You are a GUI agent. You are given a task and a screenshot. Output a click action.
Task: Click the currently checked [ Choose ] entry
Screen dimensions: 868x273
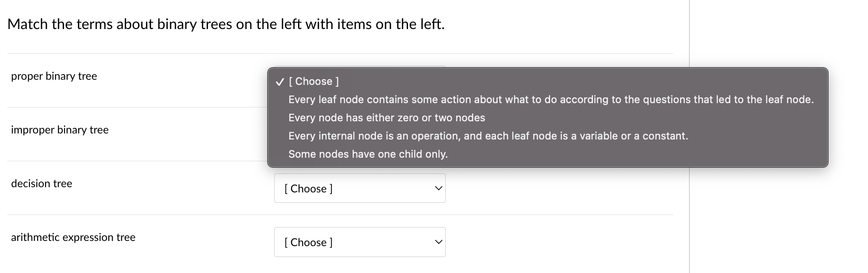click(x=313, y=81)
